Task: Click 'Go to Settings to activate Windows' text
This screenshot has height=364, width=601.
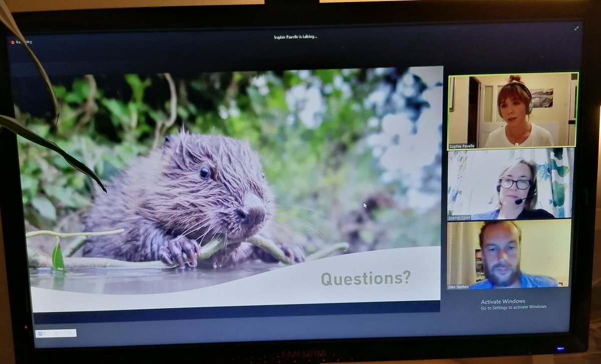Action: click(x=514, y=307)
